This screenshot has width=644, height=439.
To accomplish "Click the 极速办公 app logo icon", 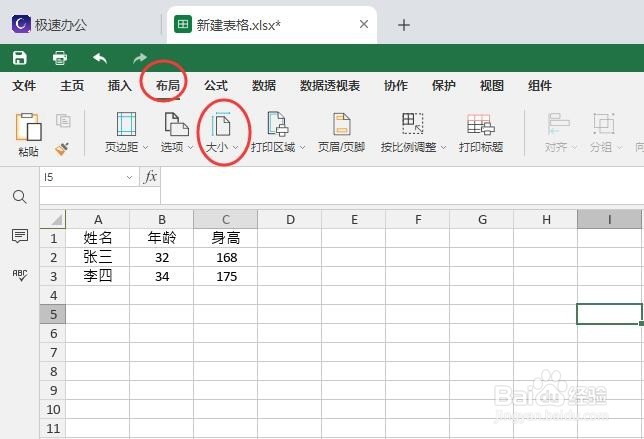I will [21, 24].
